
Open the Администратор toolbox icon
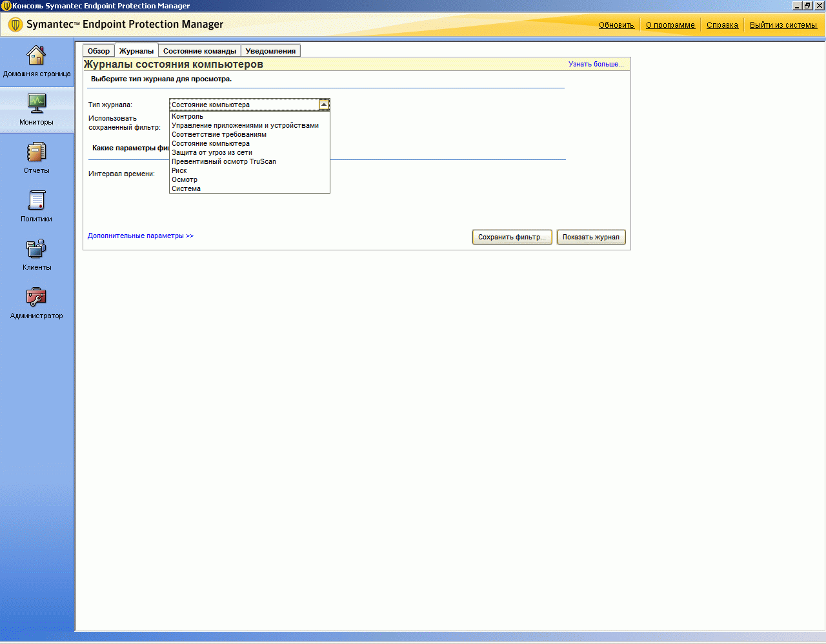pyautogui.click(x=36, y=297)
